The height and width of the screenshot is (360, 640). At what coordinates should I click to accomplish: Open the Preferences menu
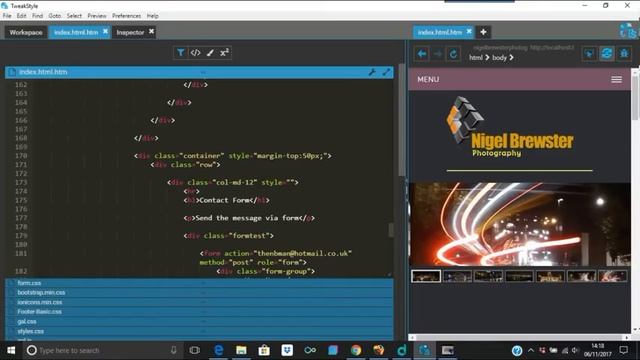pos(127,16)
